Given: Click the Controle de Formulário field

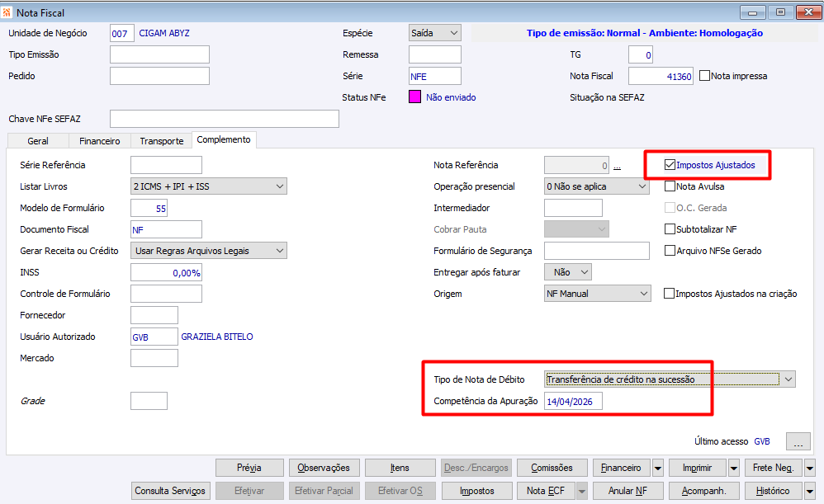Looking at the screenshot, I should (x=166, y=294).
